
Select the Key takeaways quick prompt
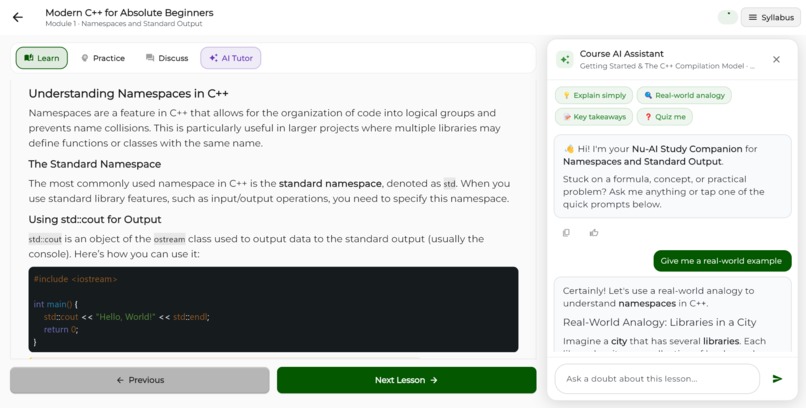(594, 117)
